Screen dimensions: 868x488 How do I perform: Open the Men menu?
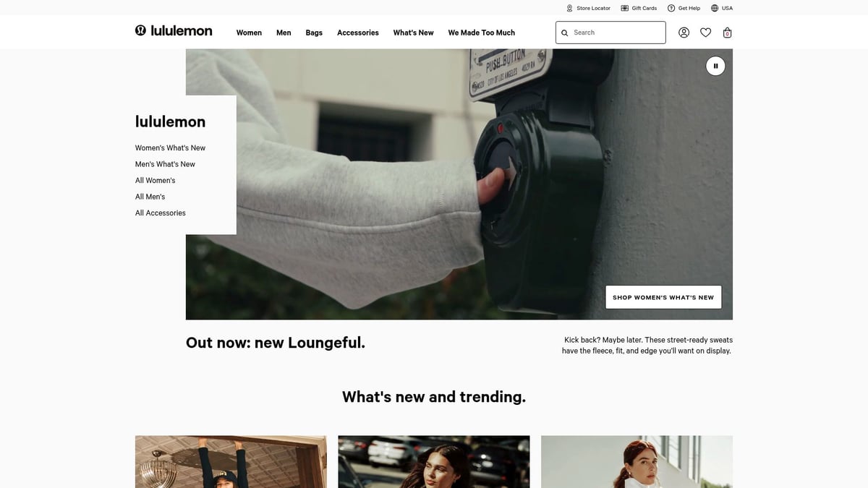click(x=284, y=33)
